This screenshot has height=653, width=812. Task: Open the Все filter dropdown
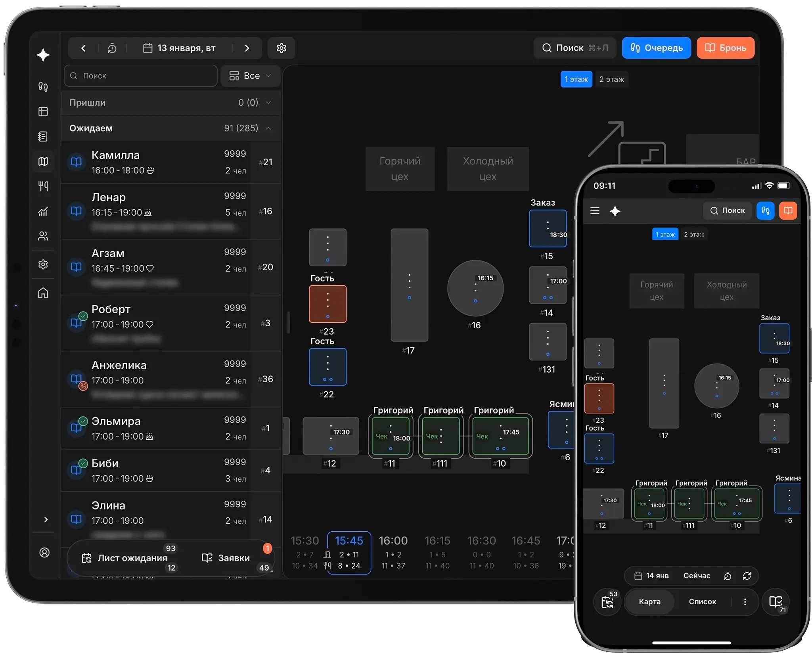coord(250,76)
